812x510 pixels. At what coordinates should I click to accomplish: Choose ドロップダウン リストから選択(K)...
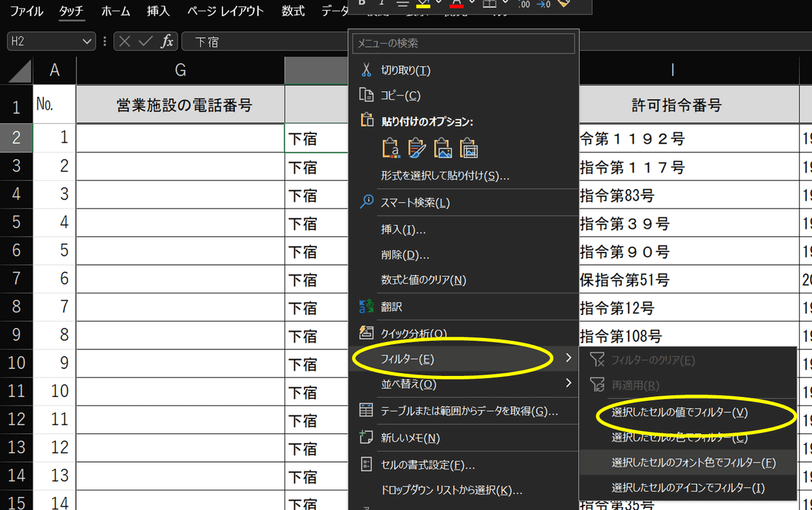(x=451, y=490)
